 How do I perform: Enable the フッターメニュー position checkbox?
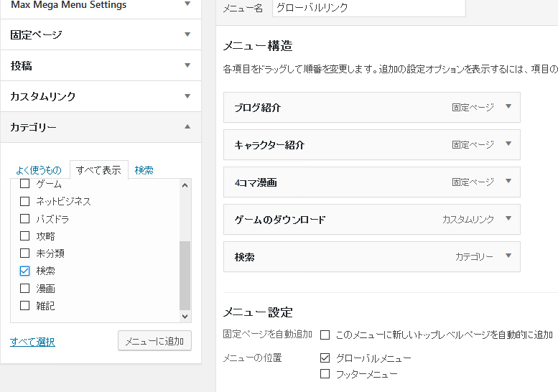(325, 374)
